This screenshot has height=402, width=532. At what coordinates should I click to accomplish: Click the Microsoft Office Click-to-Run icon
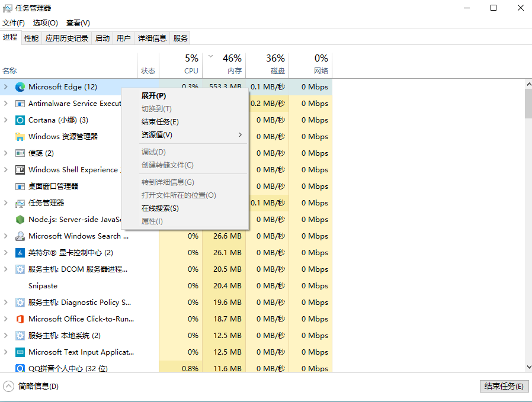click(20, 319)
